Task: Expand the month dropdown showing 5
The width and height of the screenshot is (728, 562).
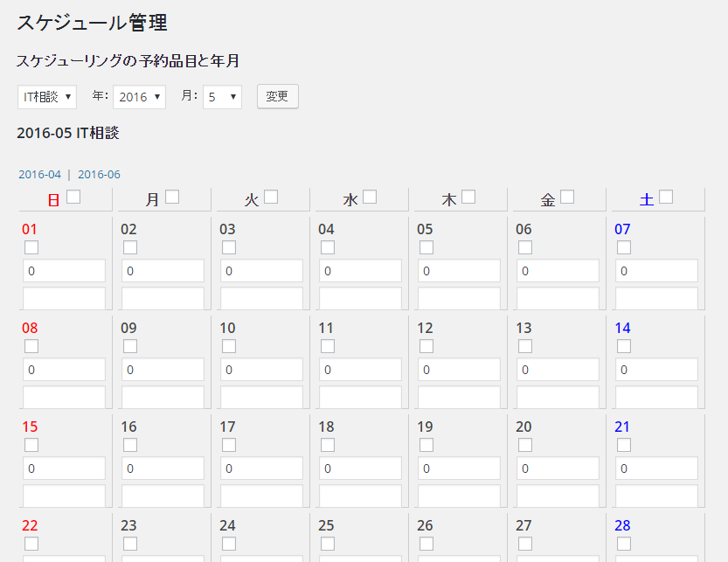Action: (222, 97)
